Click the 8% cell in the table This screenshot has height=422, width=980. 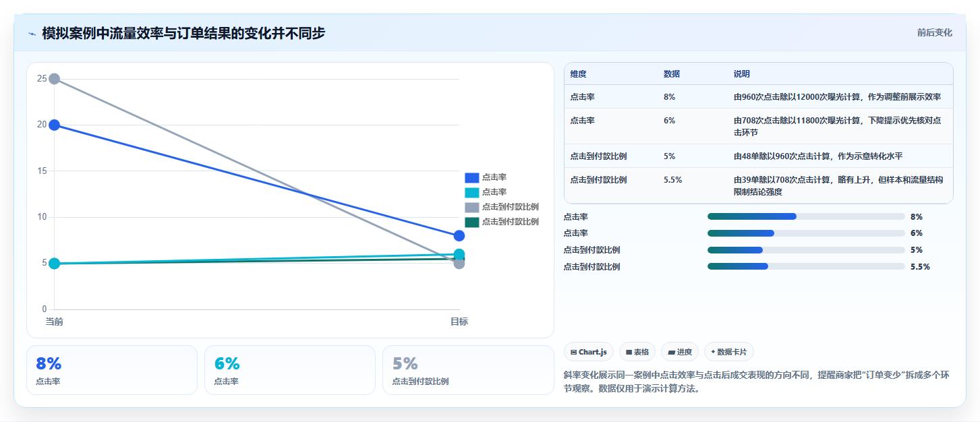click(669, 97)
